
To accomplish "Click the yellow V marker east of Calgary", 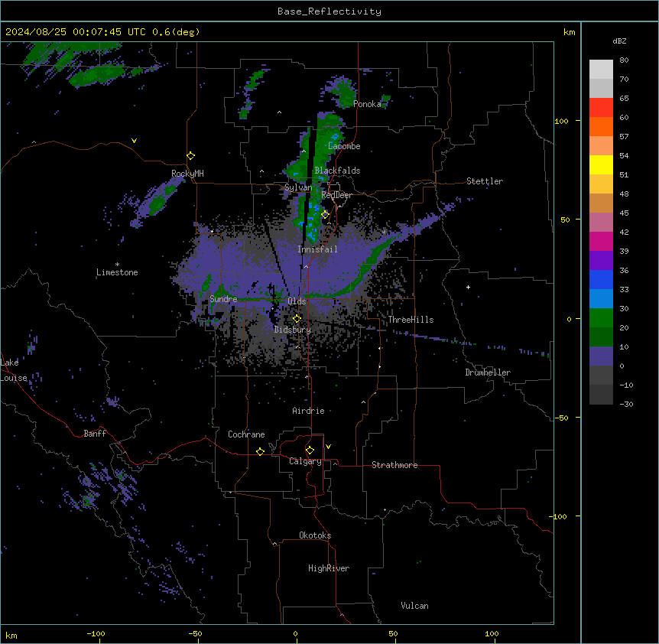I will click(328, 447).
